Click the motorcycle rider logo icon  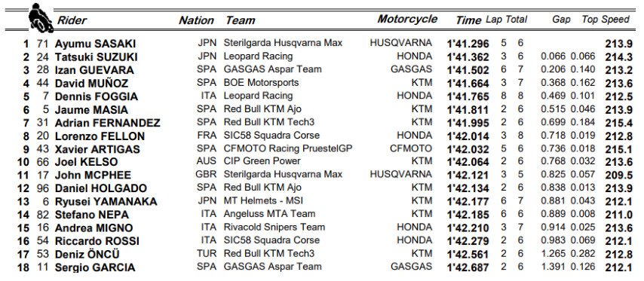[x=41, y=17]
